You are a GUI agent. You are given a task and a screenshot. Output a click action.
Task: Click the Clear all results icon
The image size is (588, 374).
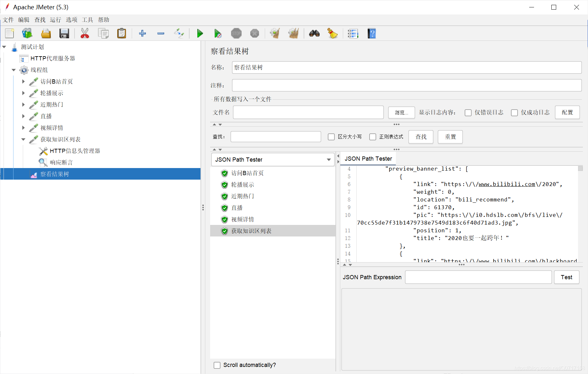pyautogui.click(x=293, y=33)
